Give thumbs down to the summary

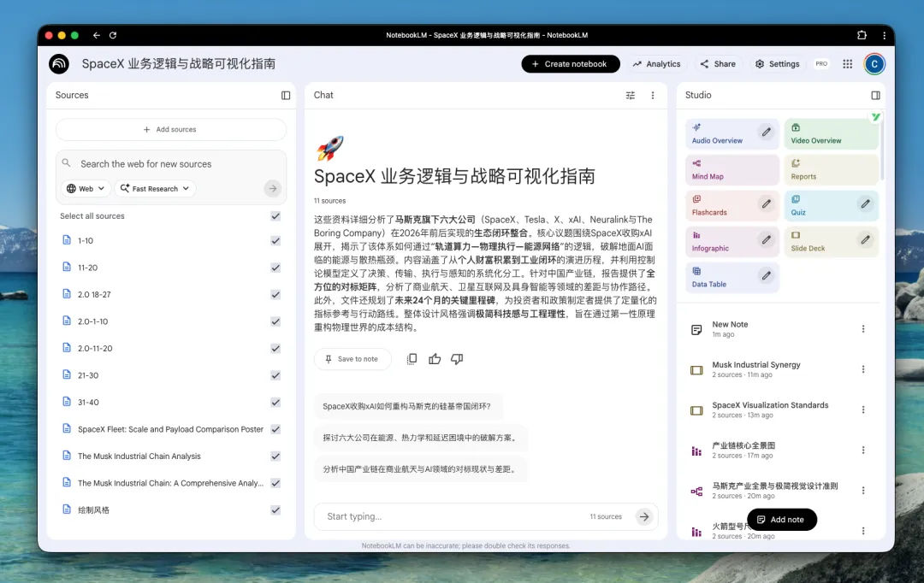[457, 359]
